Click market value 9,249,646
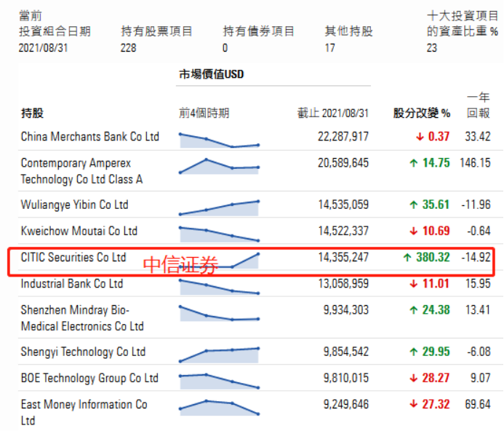The image size is (504, 431). pyautogui.click(x=346, y=404)
